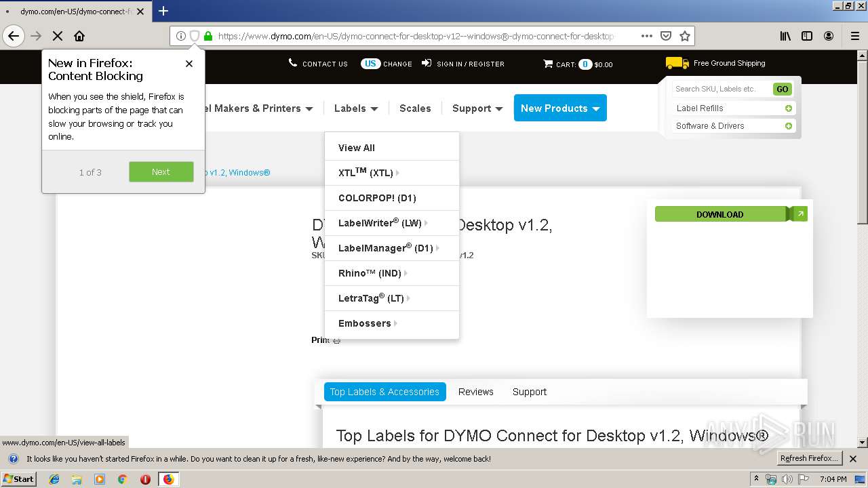This screenshot has height=488, width=868.
Task: Switch to Top Labels & Accessories tab
Action: 384,392
